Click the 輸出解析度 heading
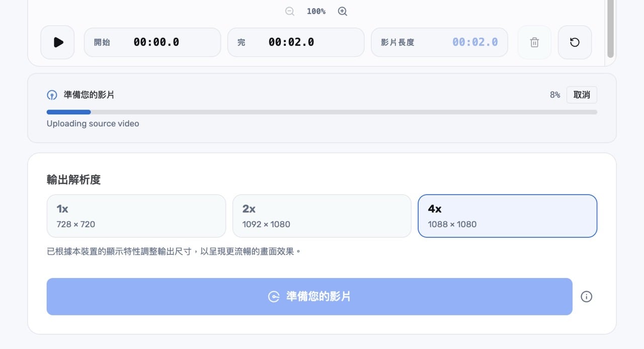 click(x=74, y=180)
